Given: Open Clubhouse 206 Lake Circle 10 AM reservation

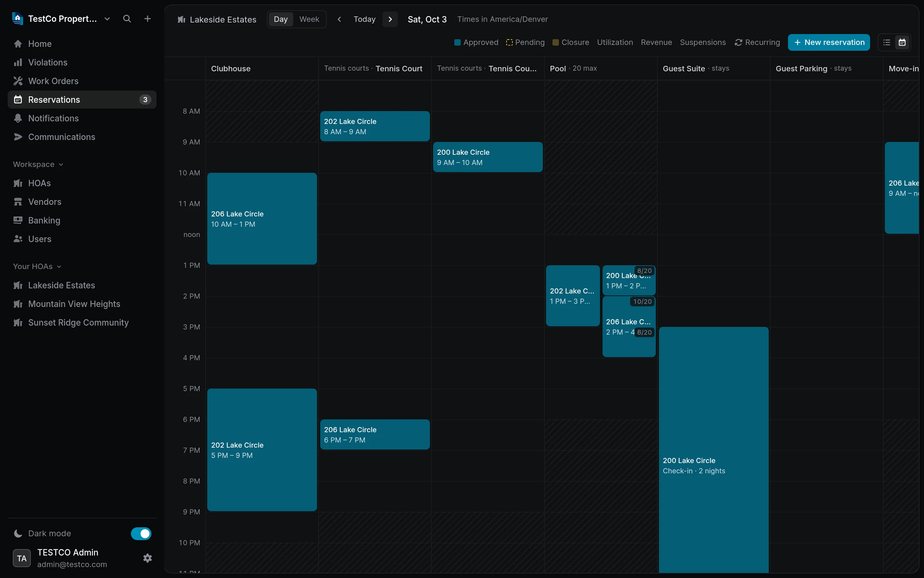Looking at the screenshot, I should (262, 219).
